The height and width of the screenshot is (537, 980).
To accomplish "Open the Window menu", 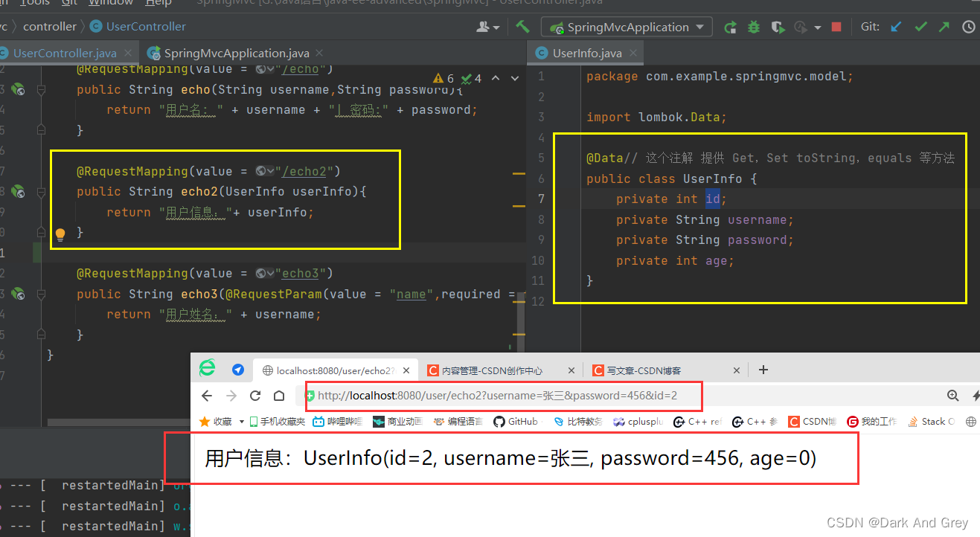I will pos(111,3).
